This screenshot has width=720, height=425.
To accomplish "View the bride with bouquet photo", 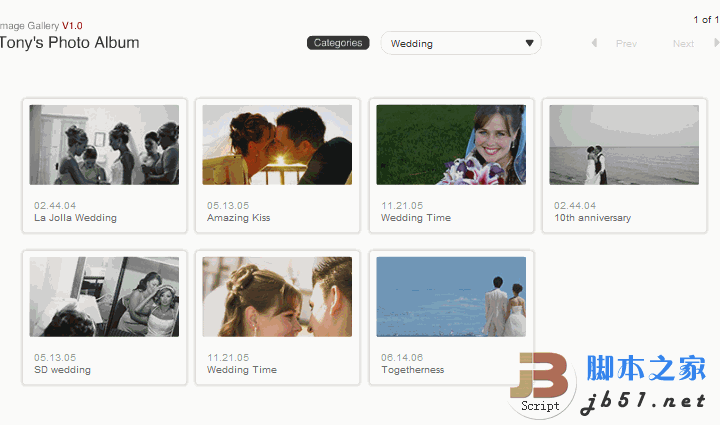I will (x=451, y=145).
